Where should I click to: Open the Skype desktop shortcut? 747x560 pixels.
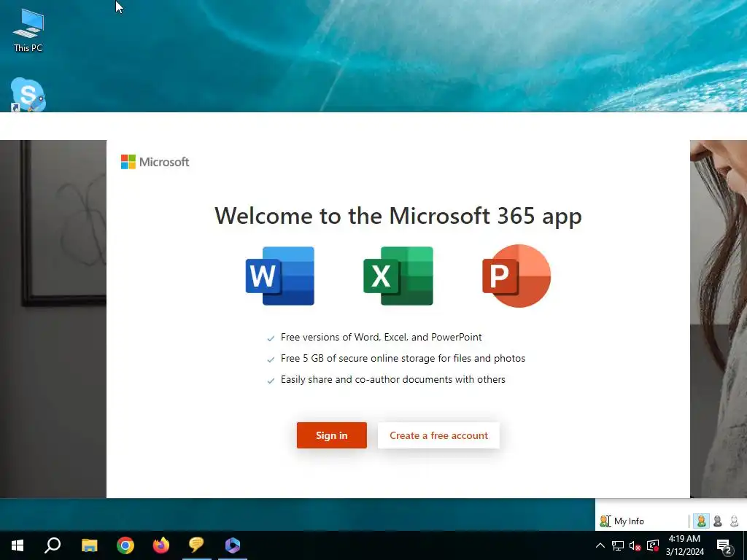(28, 94)
